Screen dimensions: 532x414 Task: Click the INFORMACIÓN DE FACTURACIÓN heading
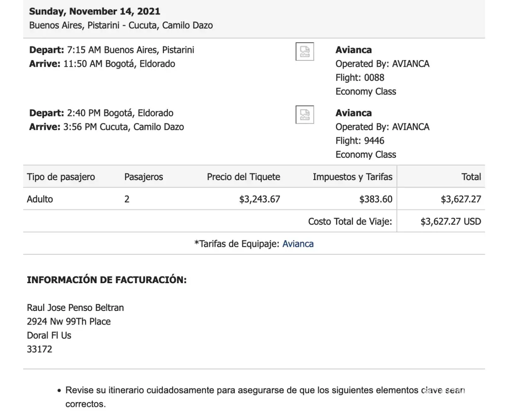point(106,280)
